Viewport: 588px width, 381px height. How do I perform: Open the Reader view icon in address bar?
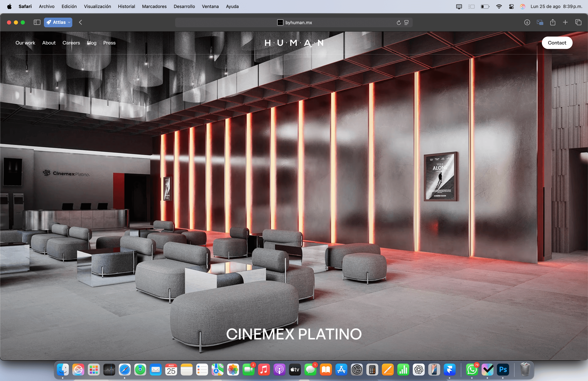tap(406, 23)
